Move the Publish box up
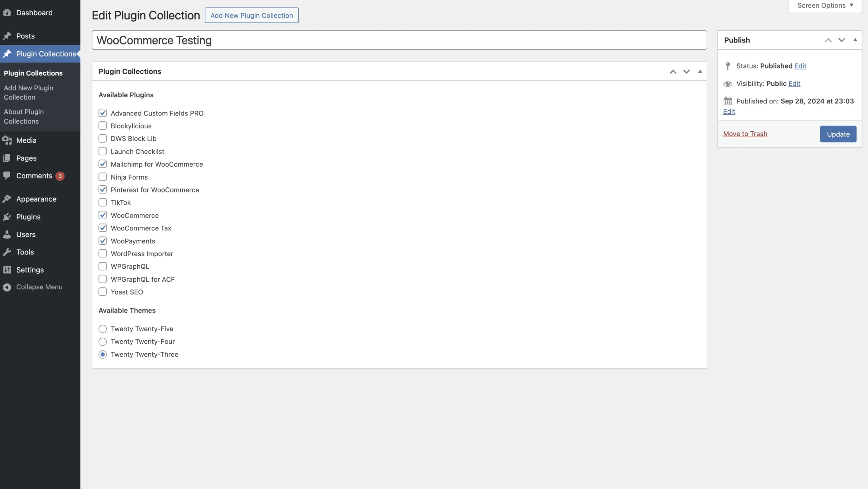This screenshot has width=868, height=489. pos(828,40)
